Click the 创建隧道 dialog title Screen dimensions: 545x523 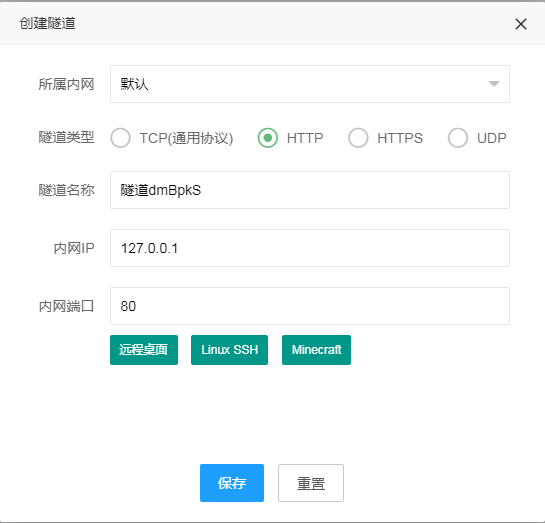pyautogui.click(x=47, y=23)
